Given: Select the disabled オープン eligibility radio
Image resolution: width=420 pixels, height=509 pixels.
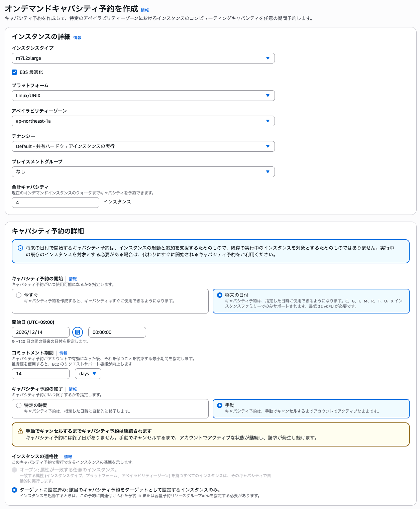Looking at the screenshot, I should pyautogui.click(x=14, y=470).
